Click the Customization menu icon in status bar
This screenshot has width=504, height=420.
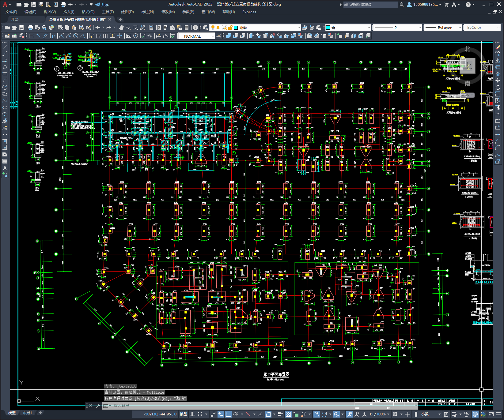pos(499,414)
